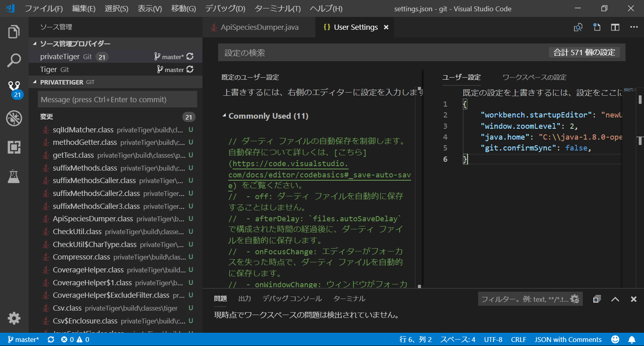Click UTF-8 encoding in status bar
The height and width of the screenshot is (346, 644).
pyautogui.click(x=493, y=340)
